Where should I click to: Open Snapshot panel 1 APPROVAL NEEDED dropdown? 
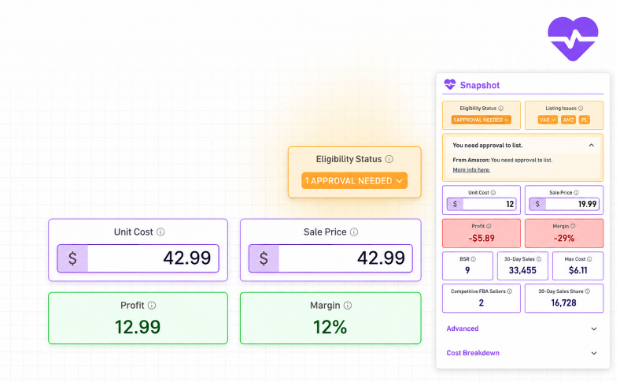pyautogui.click(x=481, y=120)
